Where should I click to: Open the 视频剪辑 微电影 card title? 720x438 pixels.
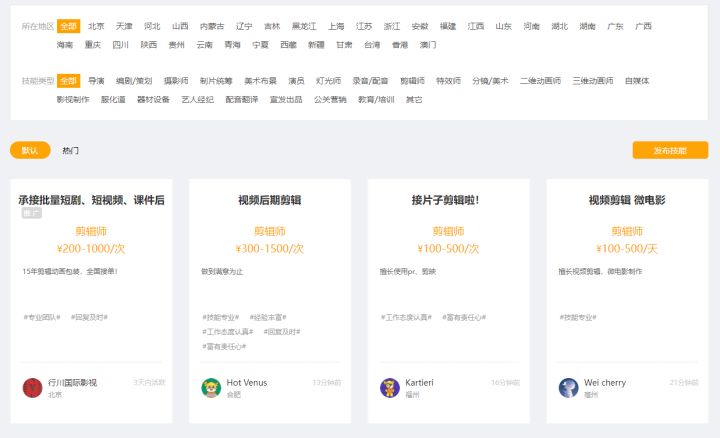(627, 200)
